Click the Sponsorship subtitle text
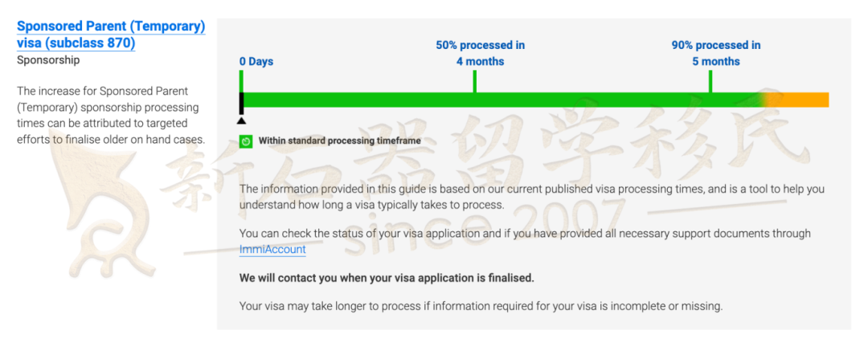 click(48, 60)
